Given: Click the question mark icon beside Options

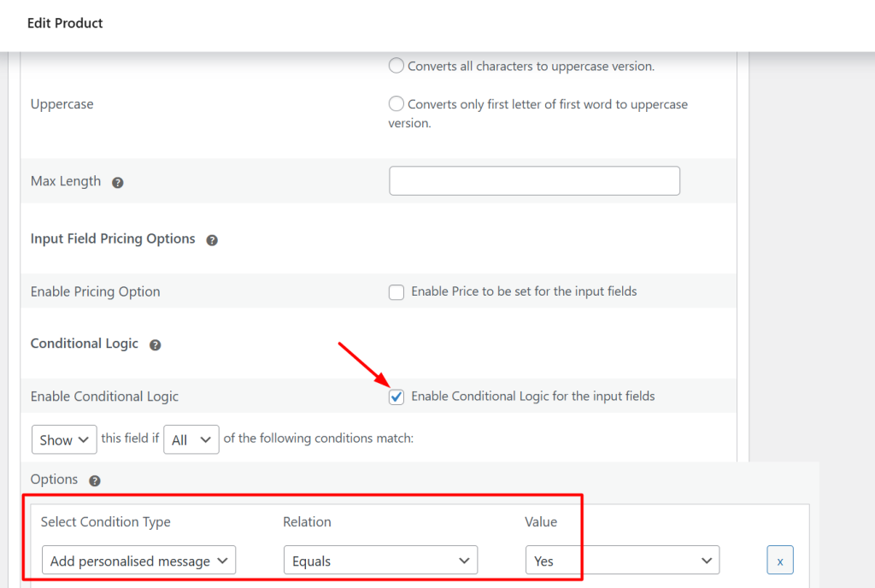Looking at the screenshot, I should click(95, 481).
